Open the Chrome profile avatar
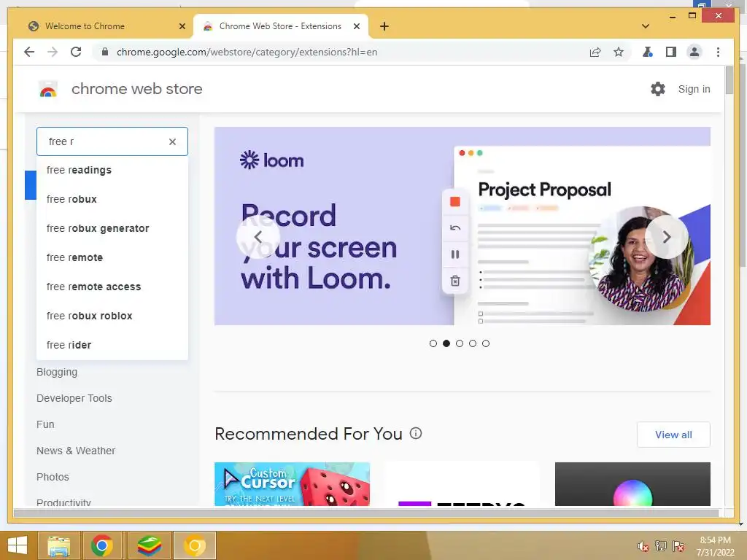The width and height of the screenshot is (747, 560). [x=694, y=52]
